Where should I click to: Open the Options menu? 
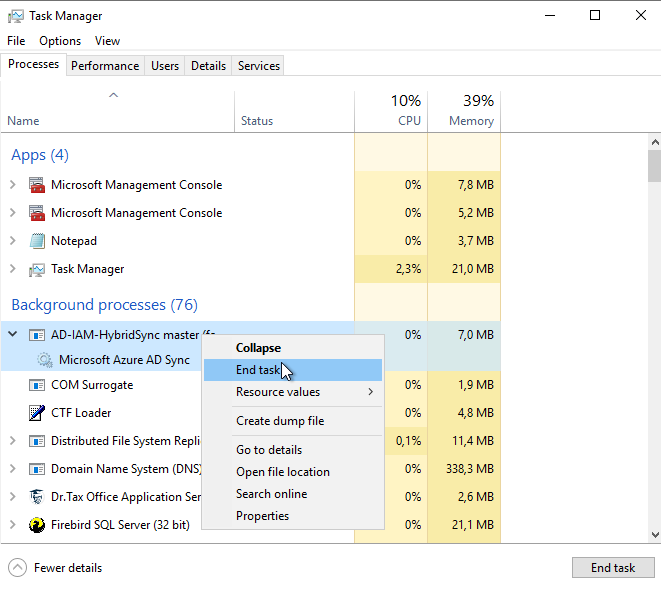click(60, 41)
